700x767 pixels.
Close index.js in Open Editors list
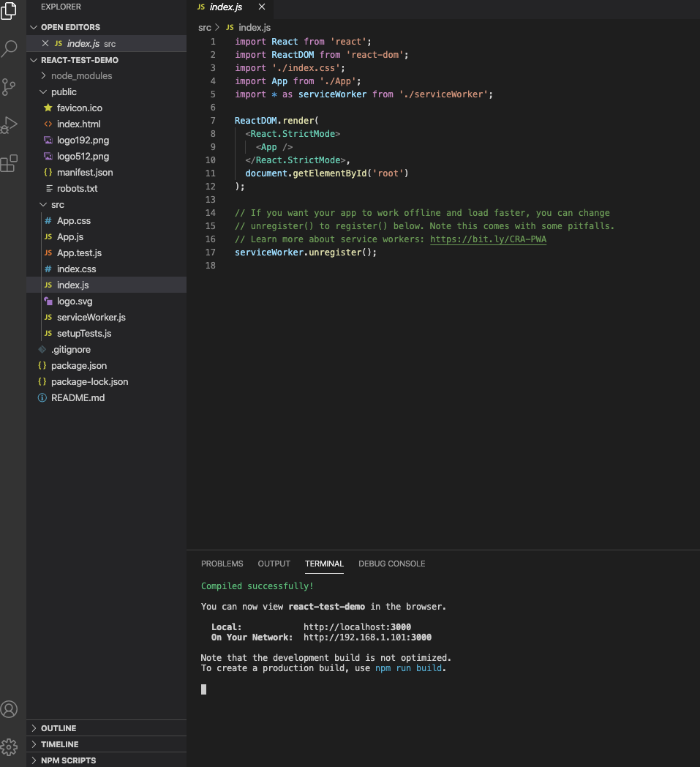[x=45, y=43]
